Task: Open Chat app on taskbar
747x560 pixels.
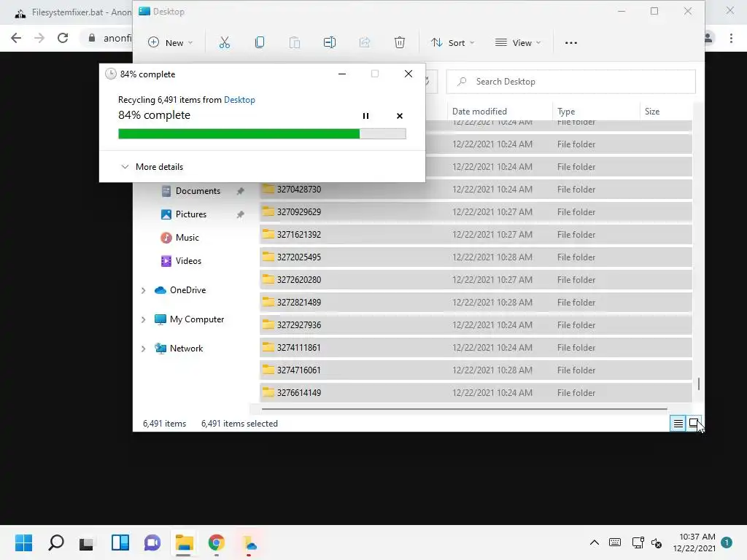Action: point(152,542)
